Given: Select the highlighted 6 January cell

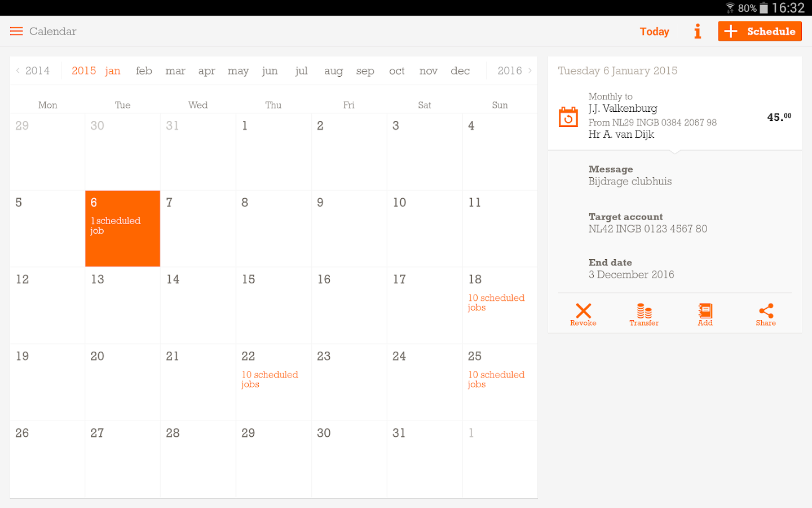Looking at the screenshot, I should point(122,229).
